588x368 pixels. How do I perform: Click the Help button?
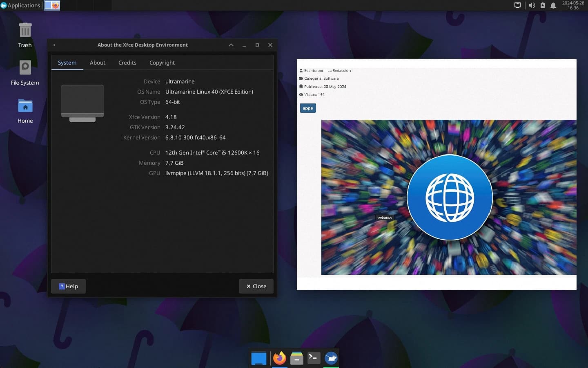pyautogui.click(x=68, y=286)
